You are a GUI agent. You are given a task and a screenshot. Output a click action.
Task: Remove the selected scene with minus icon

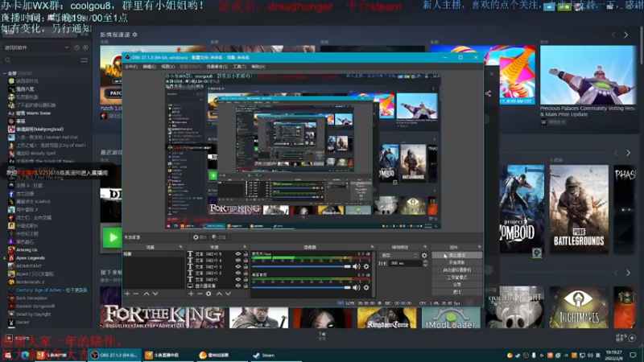tap(136, 294)
